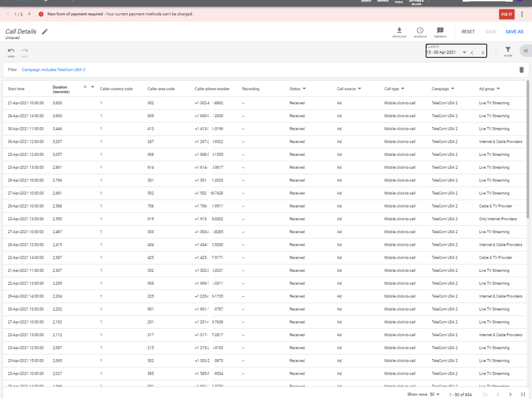This screenshot has height=399, width=532.
Task: Select '30-Apr-2021 12:00:00' start time cell
Action: (x=26, y=142)
